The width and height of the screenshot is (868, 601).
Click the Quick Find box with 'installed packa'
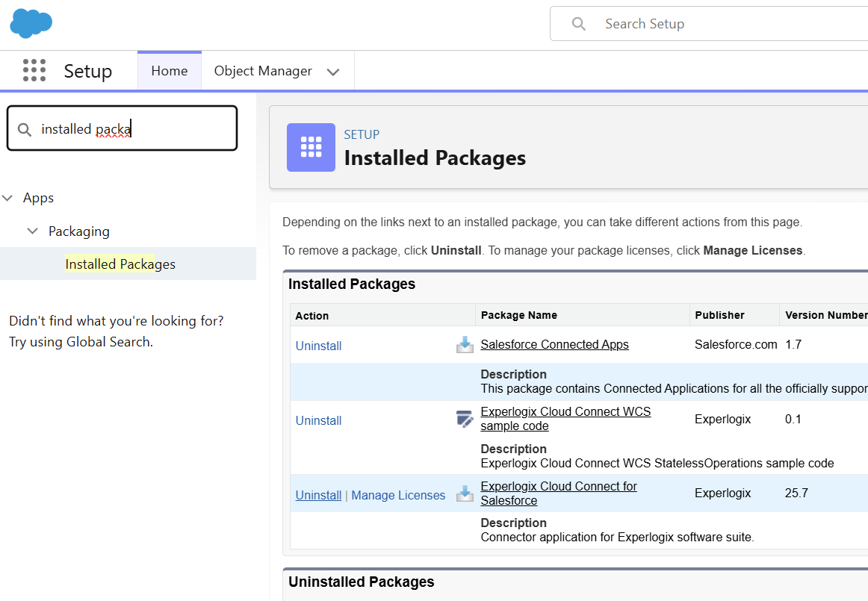[x=122, y=128]
